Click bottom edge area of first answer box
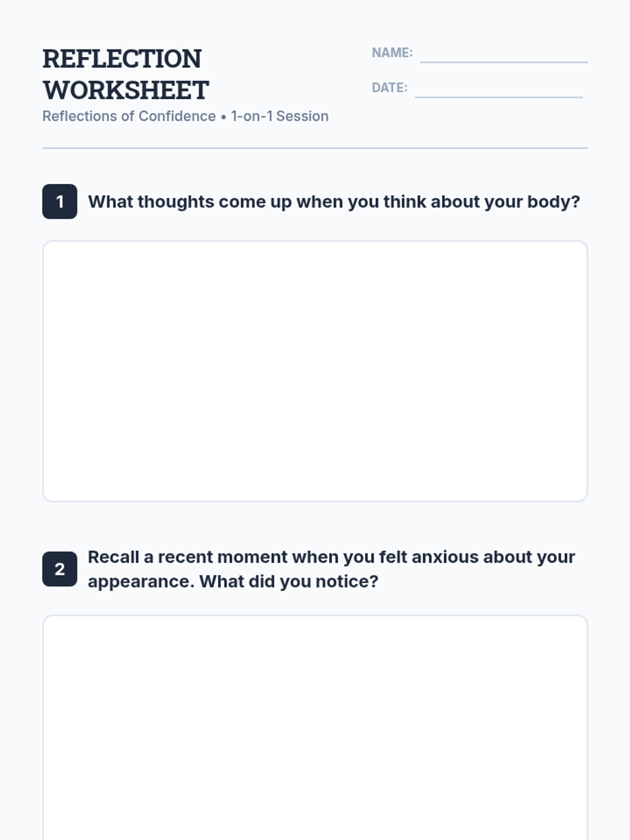This screenshot has width=630, height=840. click(315, 501)
